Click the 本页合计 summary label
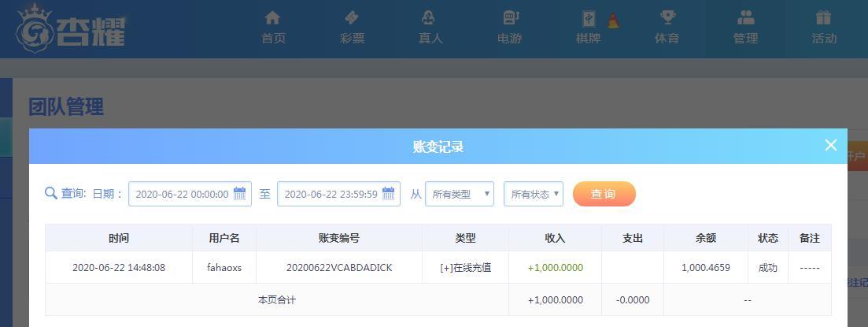This screenshot has height=327, width=868. [x=277, y=300]
